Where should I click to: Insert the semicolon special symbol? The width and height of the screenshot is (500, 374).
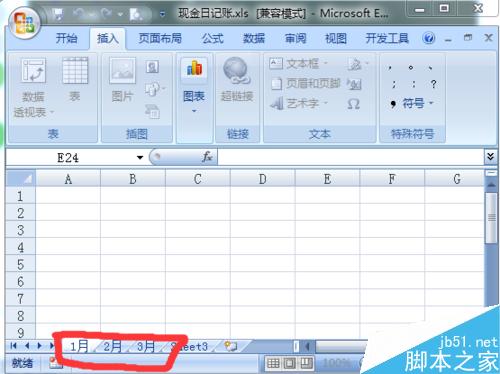click(x=394, y=84)
